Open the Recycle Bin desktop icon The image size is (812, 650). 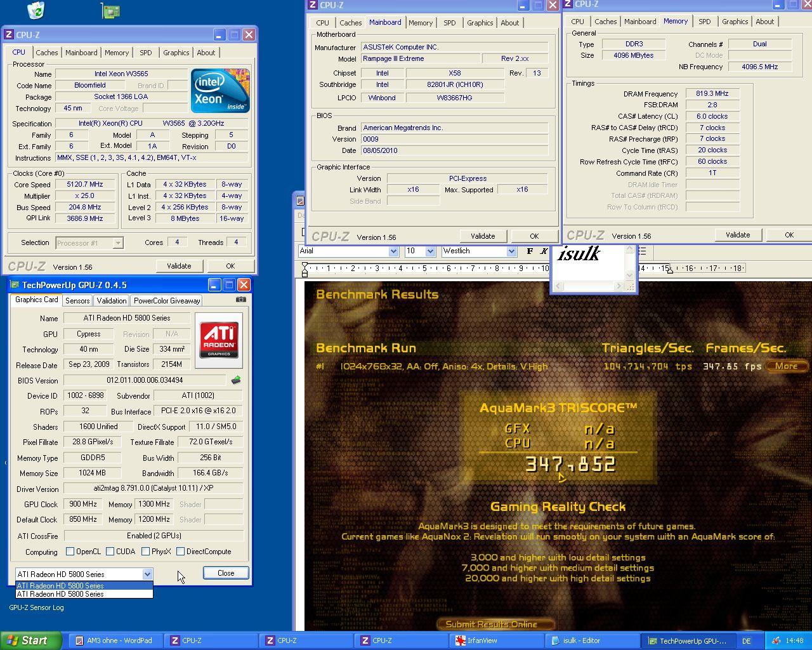(36, 10)
